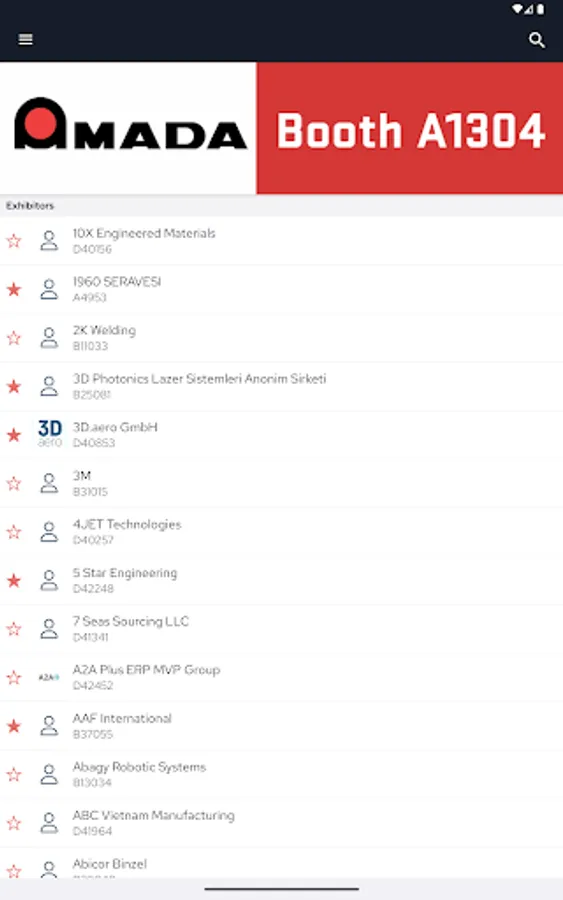Click the person icon next to 2K Welding
This screenshot has width=563, height=900.
[49, 338]
